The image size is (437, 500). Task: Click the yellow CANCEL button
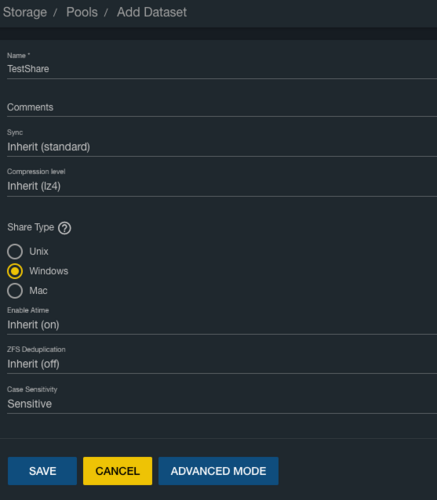point(118,471)
